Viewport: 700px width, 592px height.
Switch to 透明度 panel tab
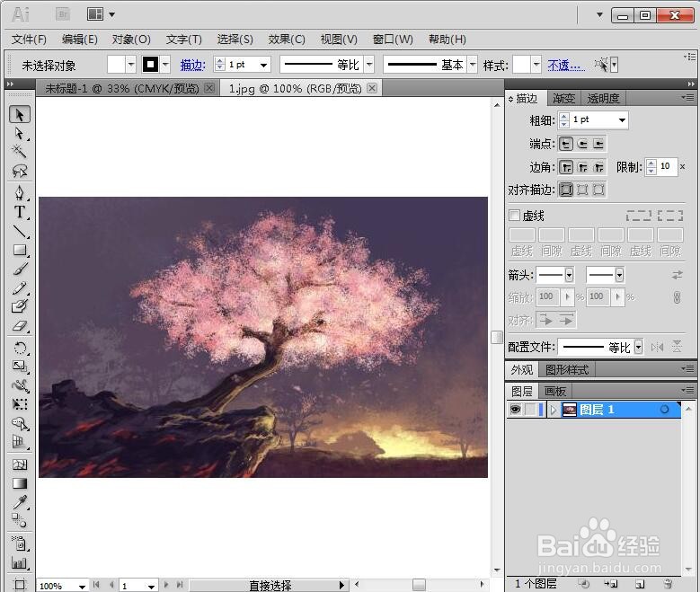pyautogui.click(x=603, y=98)
